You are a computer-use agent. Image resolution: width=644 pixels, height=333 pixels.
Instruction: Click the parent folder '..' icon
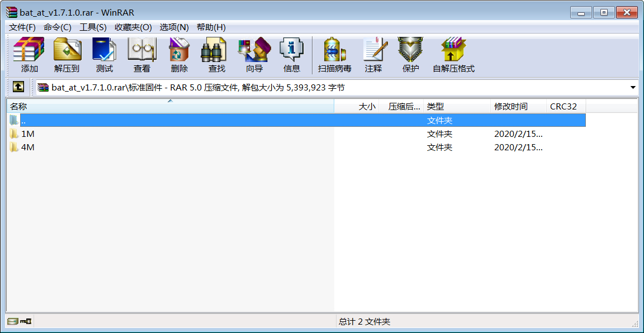[x=15, y=120]
